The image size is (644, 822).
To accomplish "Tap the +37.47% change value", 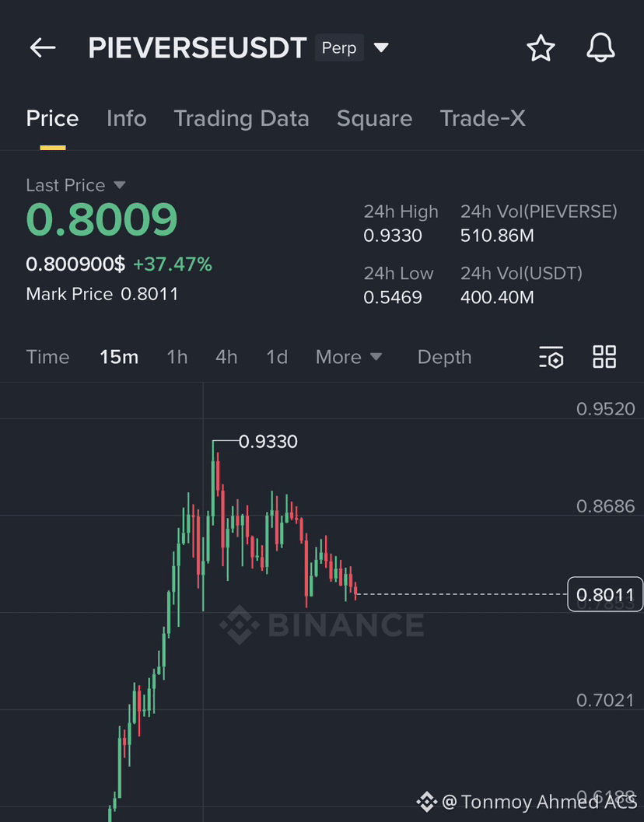I will [x=173, y=264].
